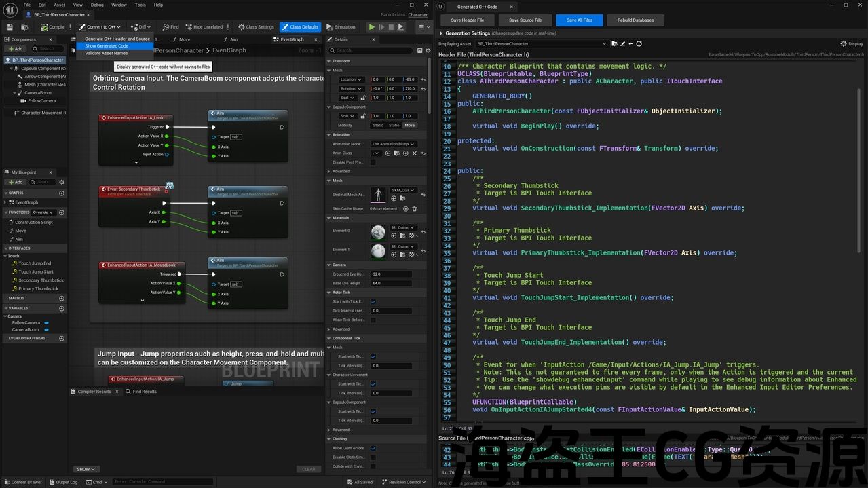Click the Compile blueprint button

click(53, 27)
